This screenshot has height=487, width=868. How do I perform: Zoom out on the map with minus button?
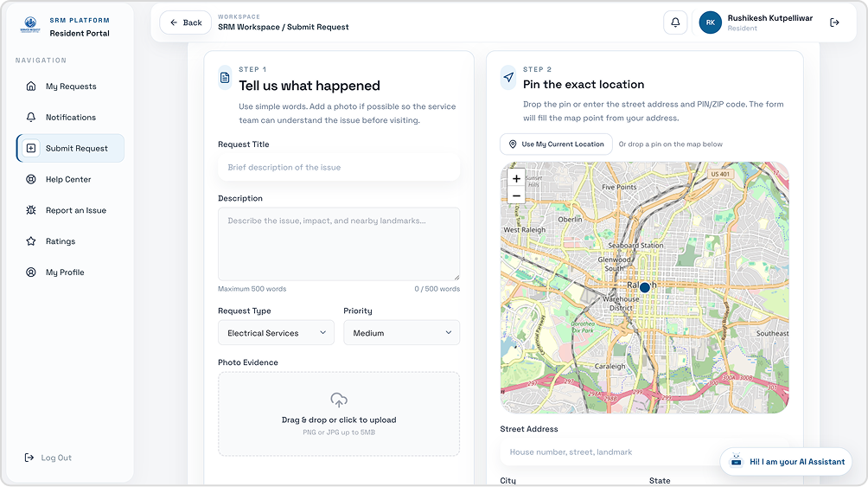[516, 195]
